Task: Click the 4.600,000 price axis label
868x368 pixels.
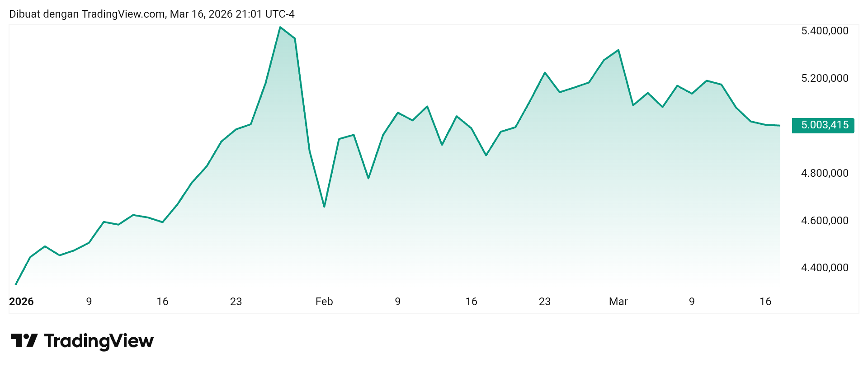Action: 825,221
